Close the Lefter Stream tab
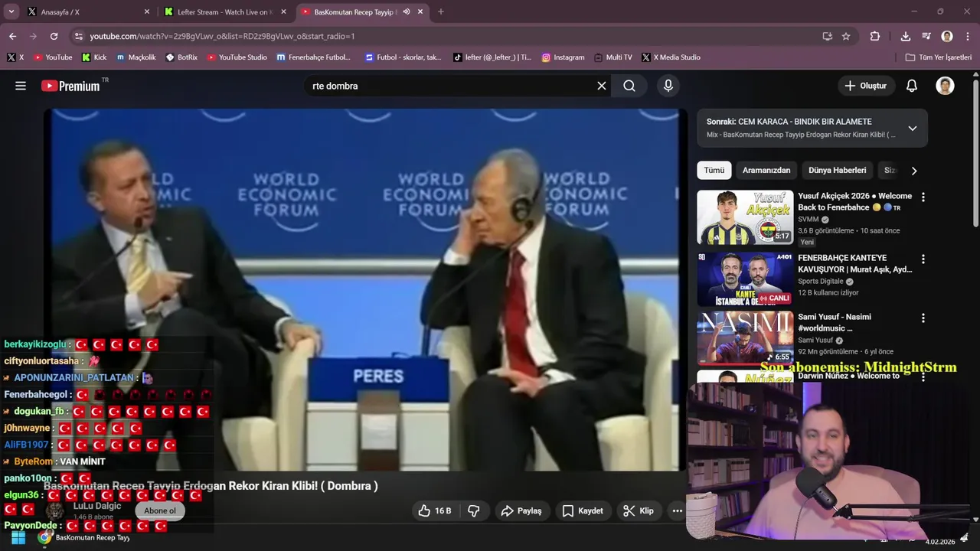Viewport: 980px width, 551px height. [x=283, y=12]
